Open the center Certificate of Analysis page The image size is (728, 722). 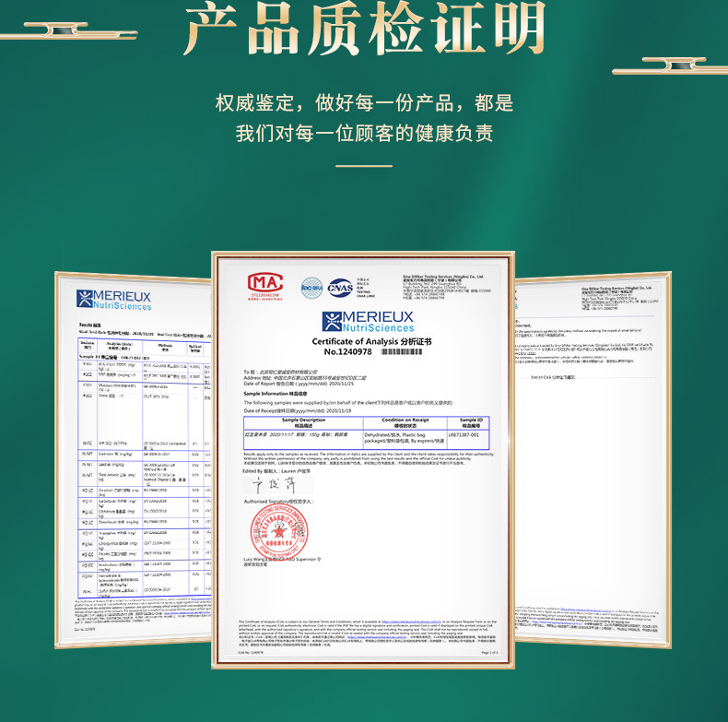(363, 460)
